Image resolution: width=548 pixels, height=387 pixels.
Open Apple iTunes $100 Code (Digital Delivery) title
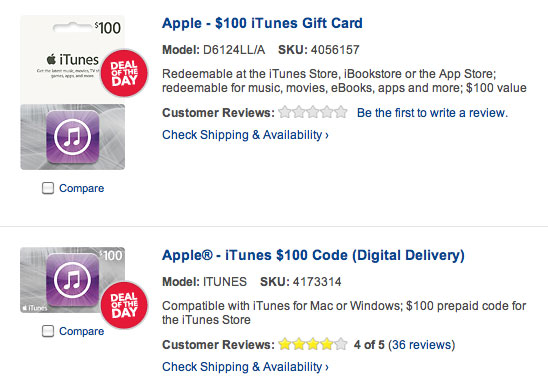tap(313, 255)
